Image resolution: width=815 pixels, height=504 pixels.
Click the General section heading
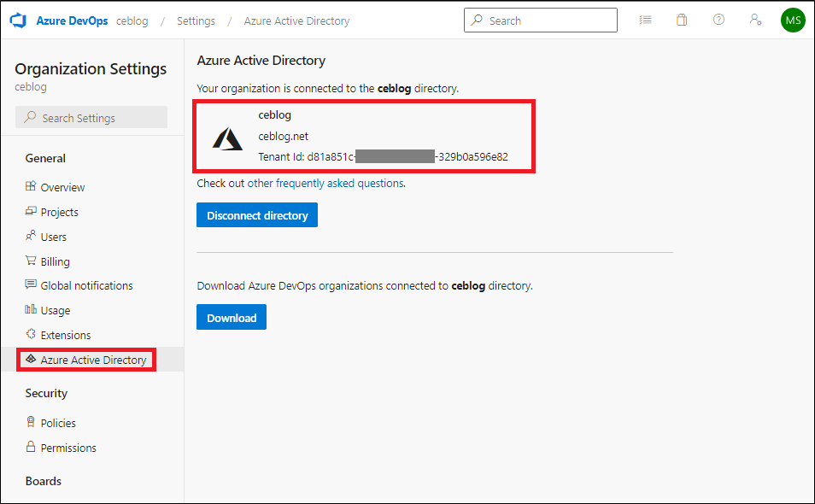pos(45,159)
